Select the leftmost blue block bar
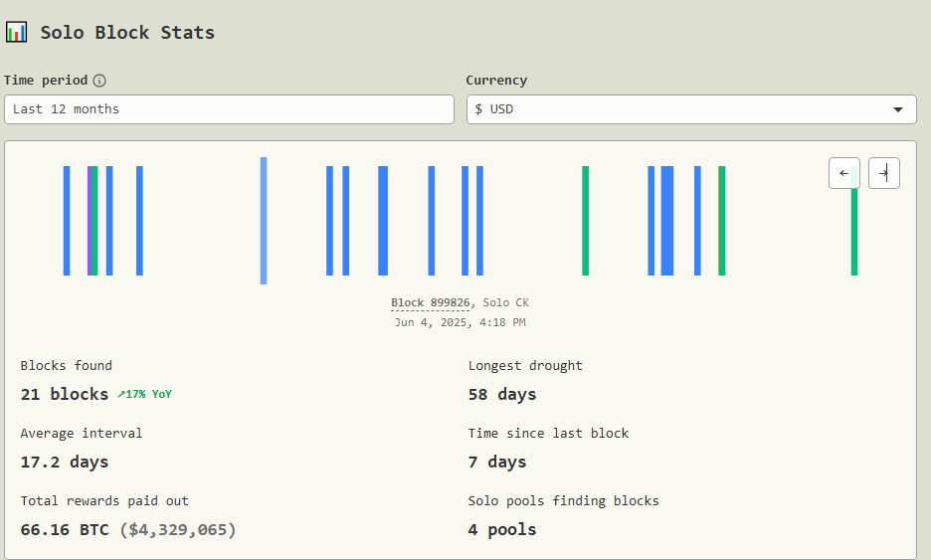The height and width of the screenshot is (560, 931). click(67, 220)
